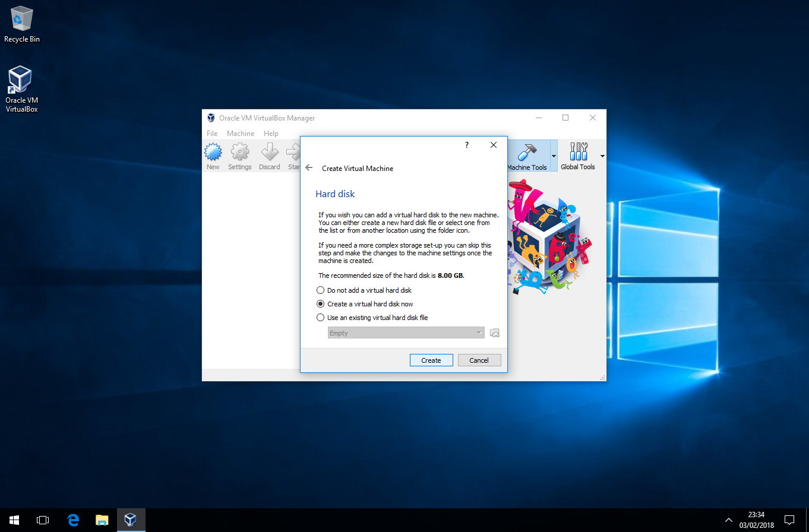Expand the Machine Tools dropdown arrow
This screenshot has width=809, height=532.
coord(554,156)
